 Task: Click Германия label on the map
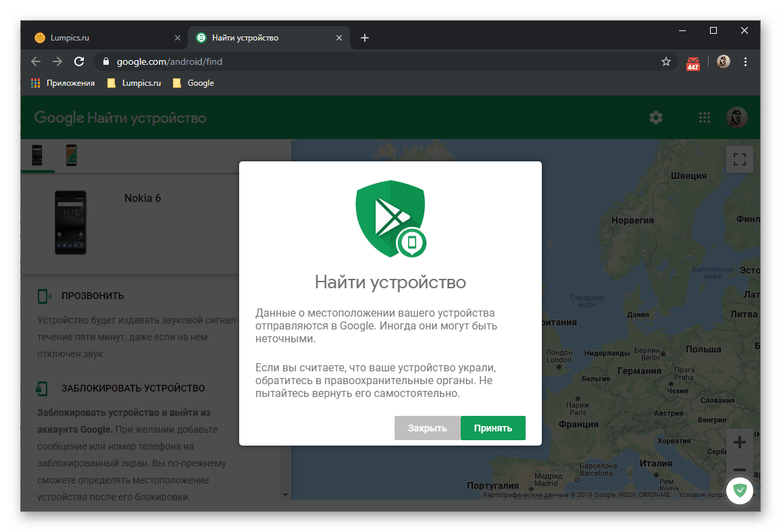(x=639, y=371)
